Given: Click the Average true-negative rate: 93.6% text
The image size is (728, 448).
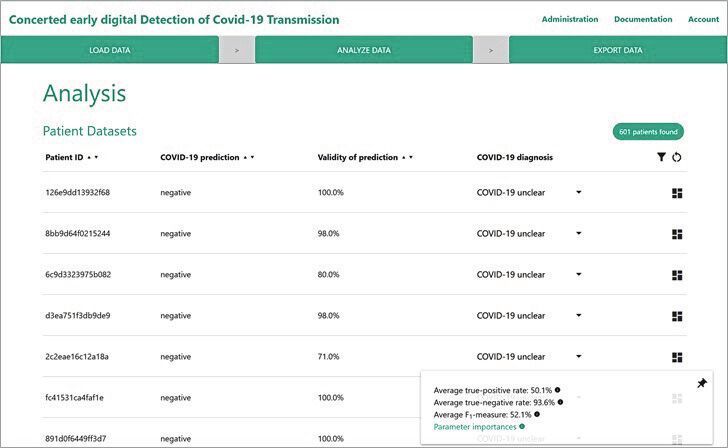Looking at the screenshot, I should 494,403.
